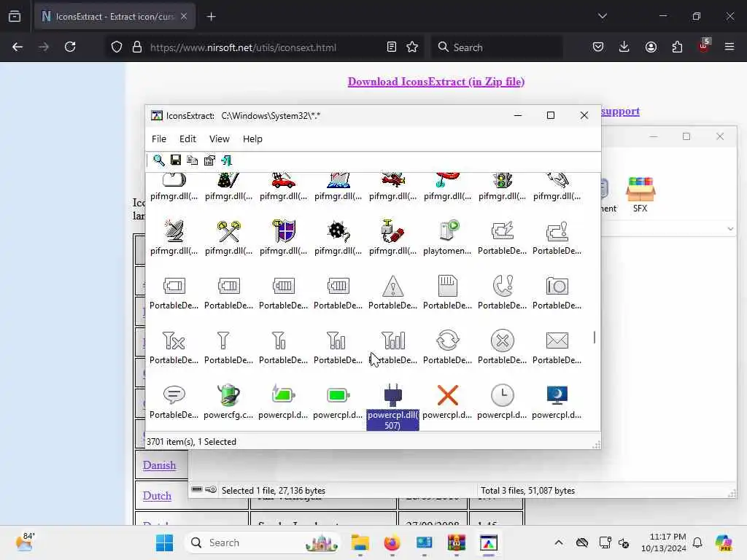Open the File menu in IconsExtract
This screenshot has height=560, width=747.
[159, 139]
